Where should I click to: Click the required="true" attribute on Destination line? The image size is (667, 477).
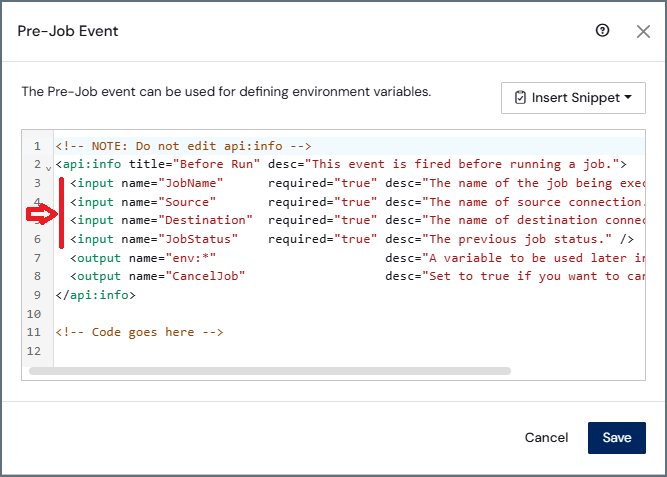coord(322,220)
